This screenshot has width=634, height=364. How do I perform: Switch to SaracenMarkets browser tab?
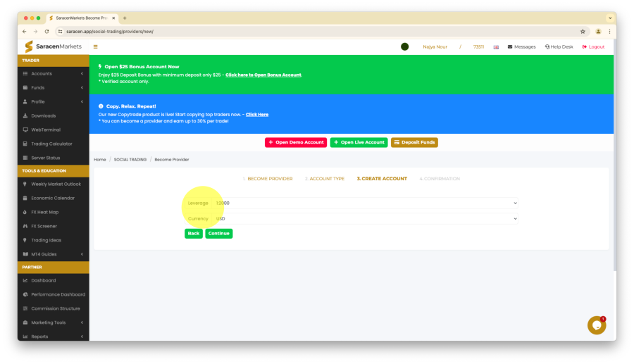point(82,18)
